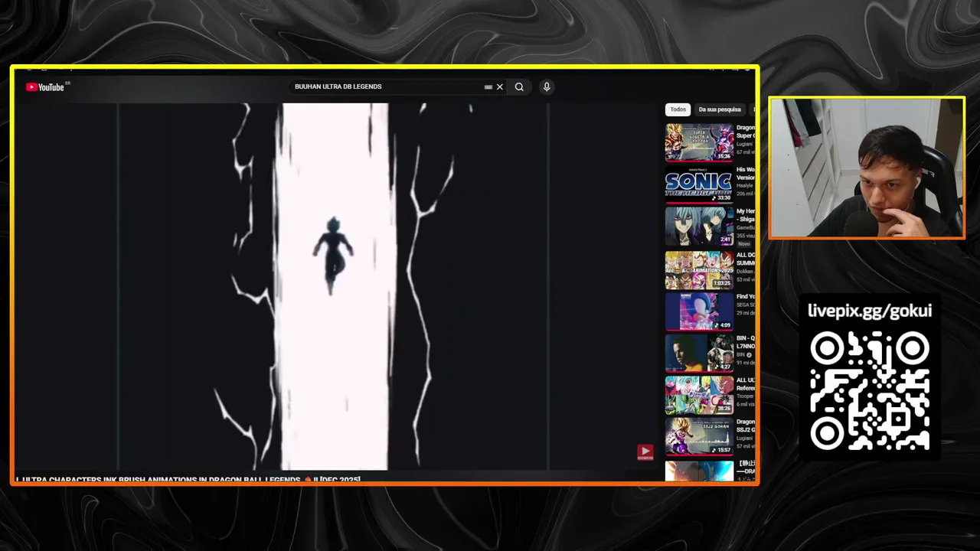This screenshot has width=980, height=551.
Task: Open the My Hero Shigaraki video thumbnail lasting 2:41
Action: click(x=699, y=227)
